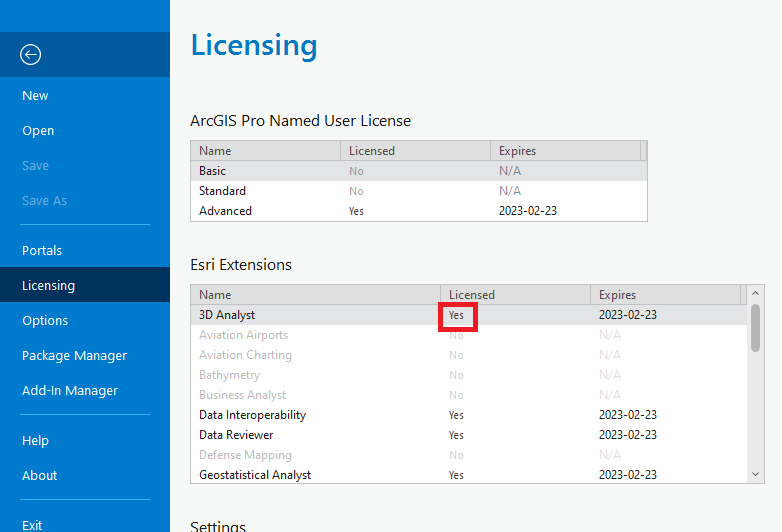Click Exit in the sidebar
Viewport: 782px width, 532px height.
pos(33,525)
